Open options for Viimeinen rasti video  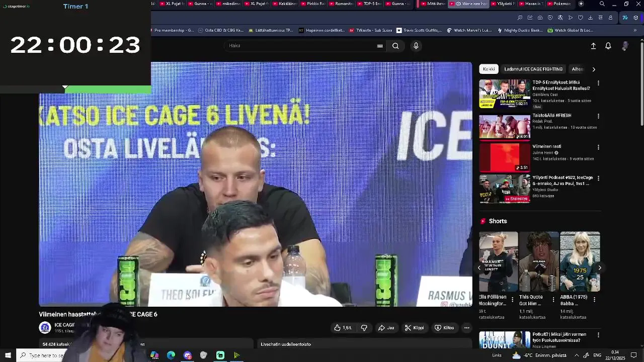pyautogui.click(x=598, y=147)
